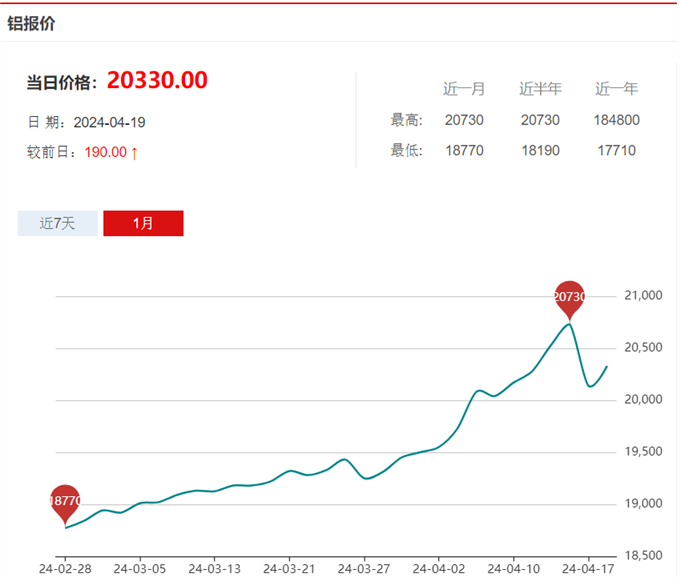
Task: Click the 21,000 y-axis label
Action: tap(643, 295)
